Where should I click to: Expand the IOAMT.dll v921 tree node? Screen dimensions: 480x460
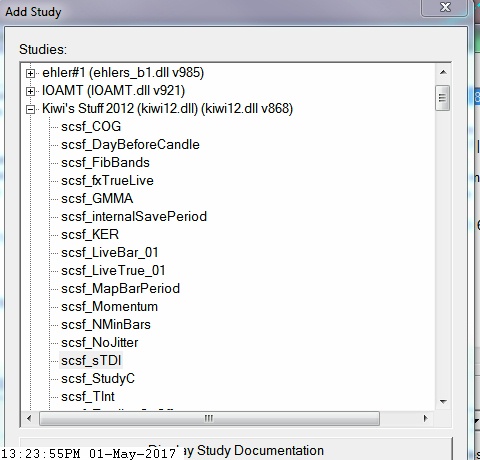point(30,91)
